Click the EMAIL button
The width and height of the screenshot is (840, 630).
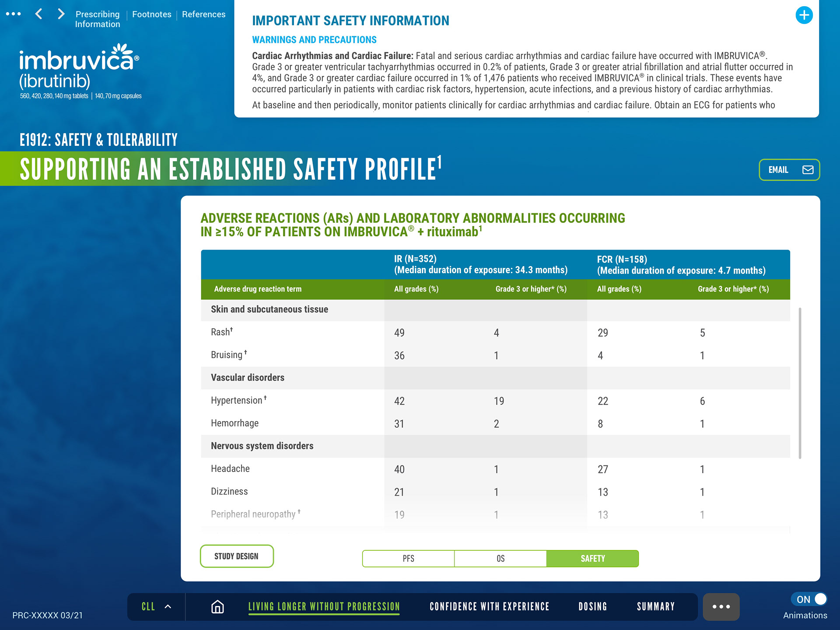point(789,170)
